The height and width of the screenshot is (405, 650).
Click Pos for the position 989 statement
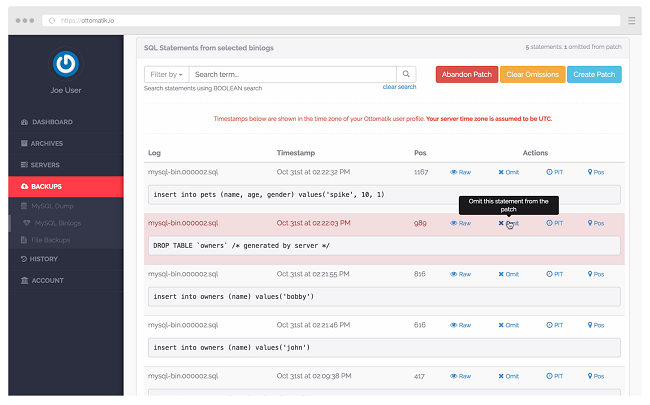point(596,223)
